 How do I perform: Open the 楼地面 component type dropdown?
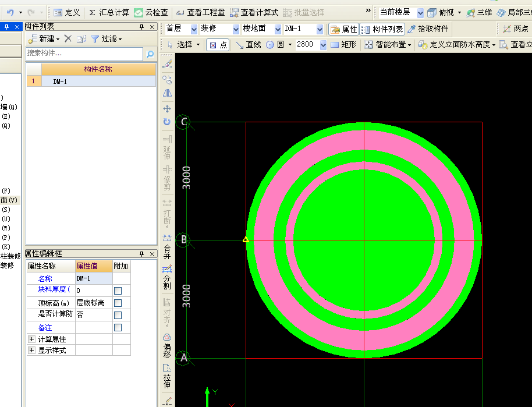click(x=278, y=29)
